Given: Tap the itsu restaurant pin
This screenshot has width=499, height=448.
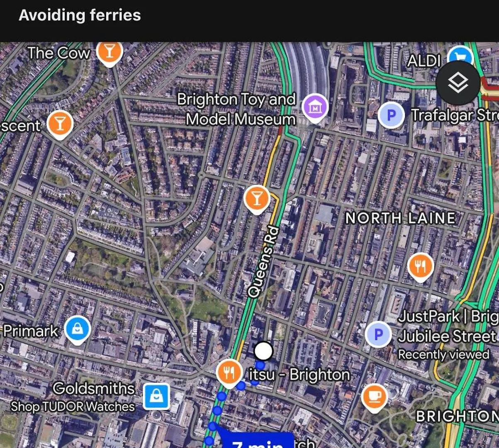Looking at the screenshot, I should (229, 373).
